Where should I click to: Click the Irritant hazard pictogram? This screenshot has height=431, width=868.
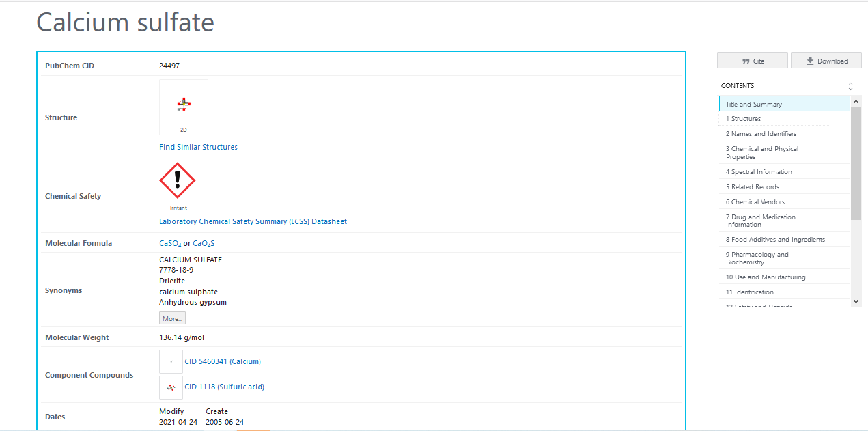coord(178,181)
